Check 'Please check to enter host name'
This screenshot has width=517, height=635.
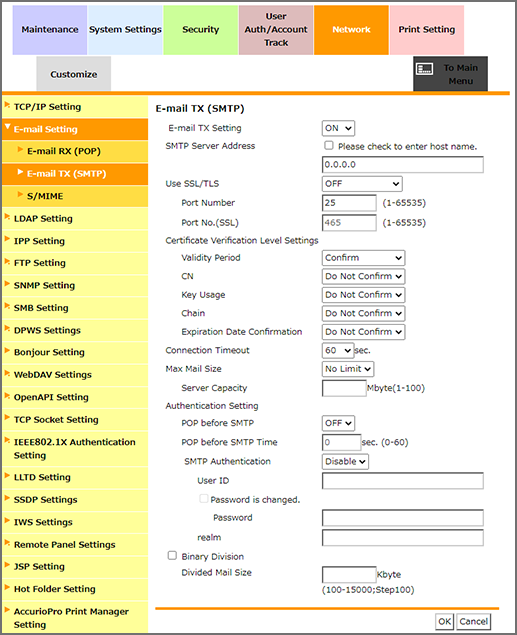(329, 145)
